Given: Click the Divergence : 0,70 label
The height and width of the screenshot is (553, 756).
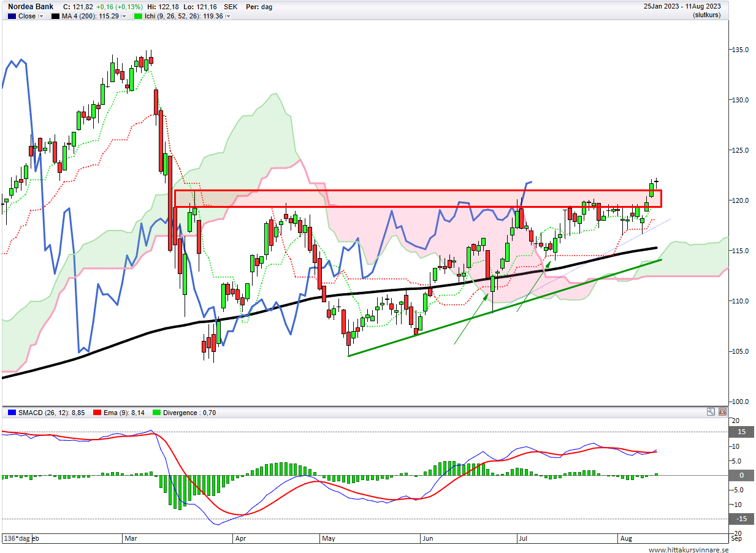Looking at the screenshot, I should point(189,413).
